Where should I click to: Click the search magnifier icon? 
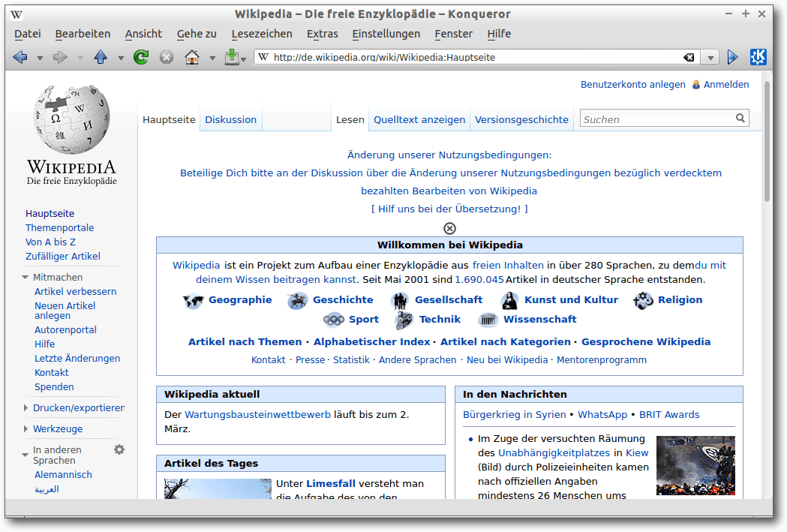[x=740, y=118]
